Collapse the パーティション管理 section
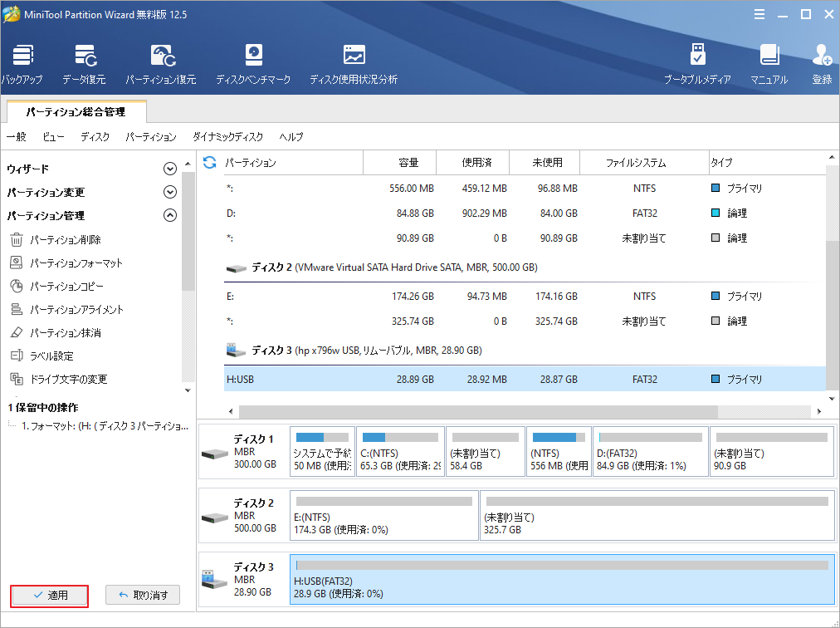The image size is (840, 628). point(170,215)
